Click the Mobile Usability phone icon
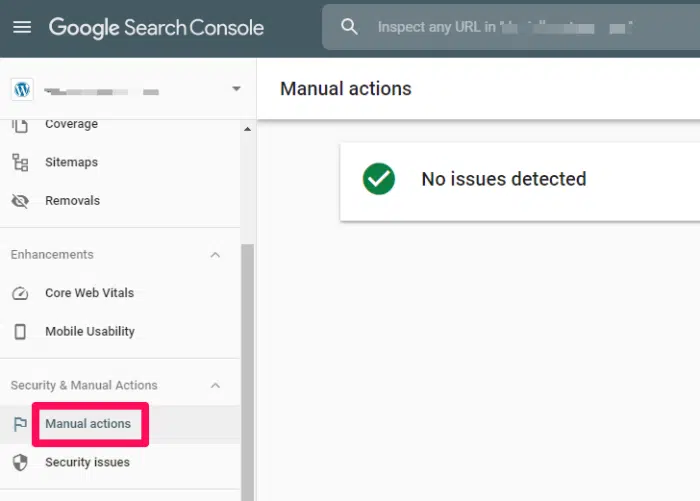This screenshot has width=700, height=501. pyautogui.click(x=20, y=332)
